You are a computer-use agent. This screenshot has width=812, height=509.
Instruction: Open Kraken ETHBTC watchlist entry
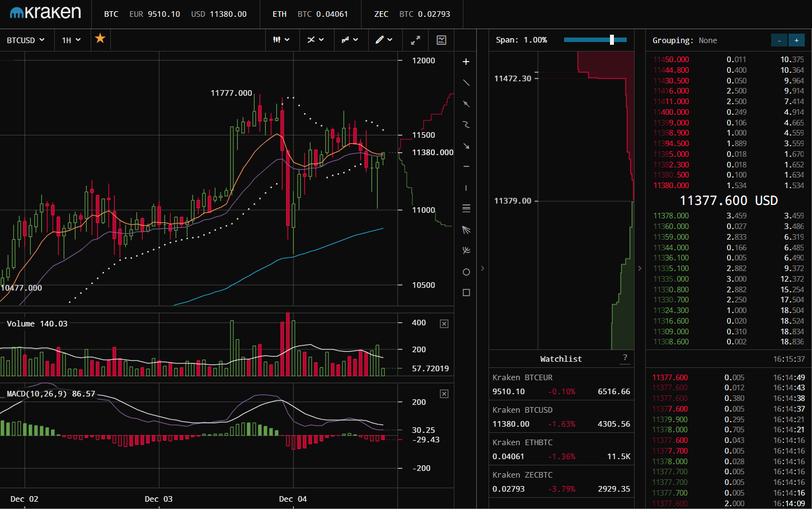(x=561, y=449)
